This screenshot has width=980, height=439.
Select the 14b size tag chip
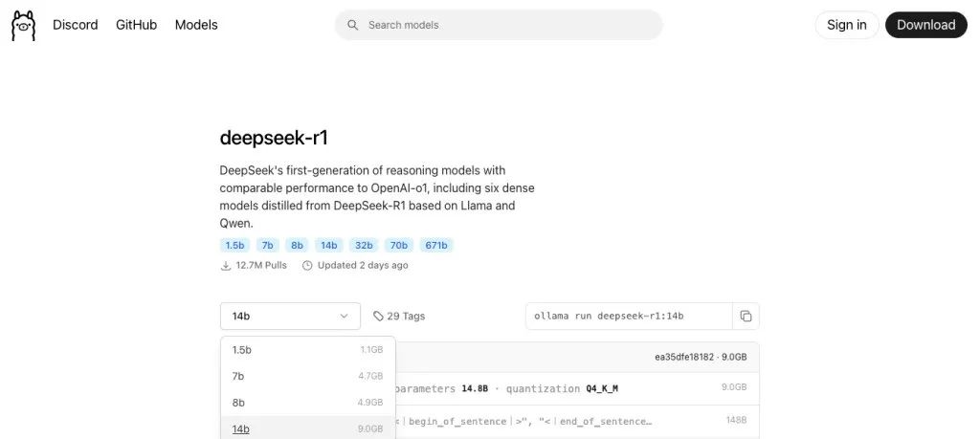pos(329,246)
